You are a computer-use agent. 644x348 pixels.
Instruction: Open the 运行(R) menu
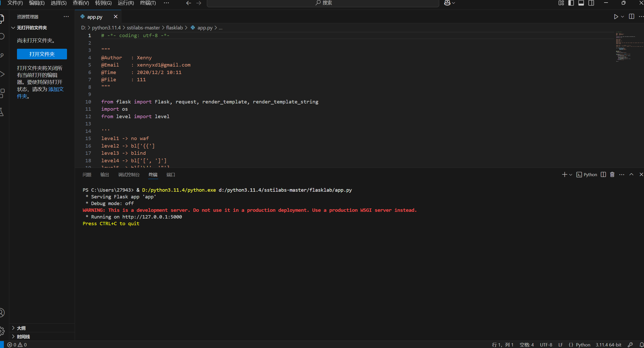coord(126,3)
